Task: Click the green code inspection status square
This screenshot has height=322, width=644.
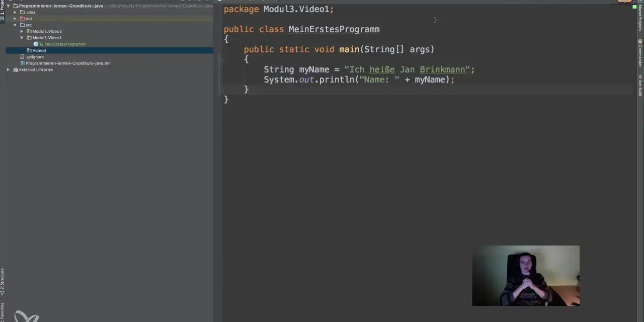Action: pos(634,7)
